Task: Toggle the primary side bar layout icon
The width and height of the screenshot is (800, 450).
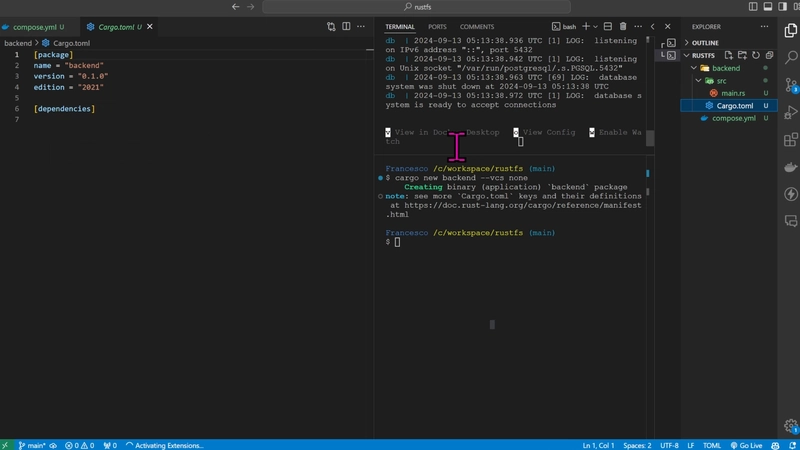Action: pos(753,7)
